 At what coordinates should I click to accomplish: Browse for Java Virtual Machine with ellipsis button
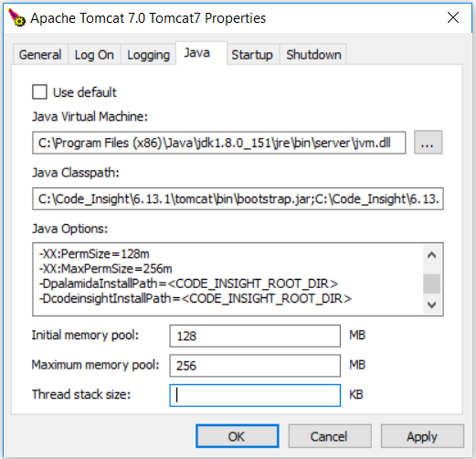[x=428, y=143]
